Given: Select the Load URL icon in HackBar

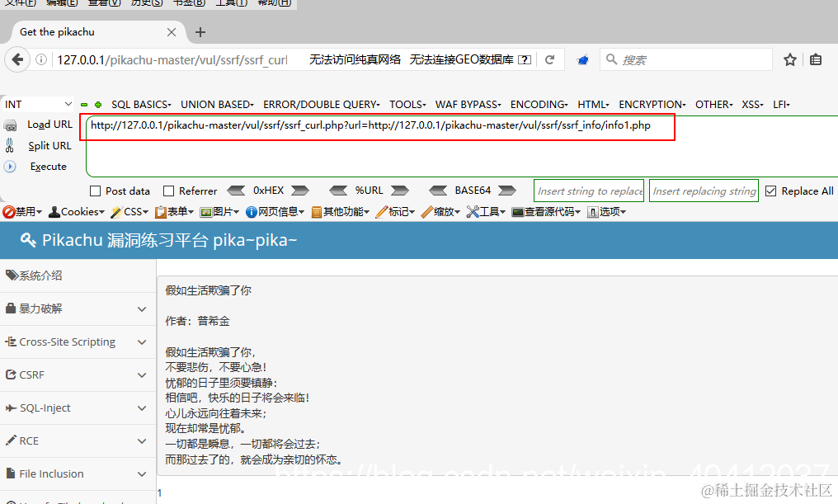Looking at the screenshot, I should pos(12,125).
